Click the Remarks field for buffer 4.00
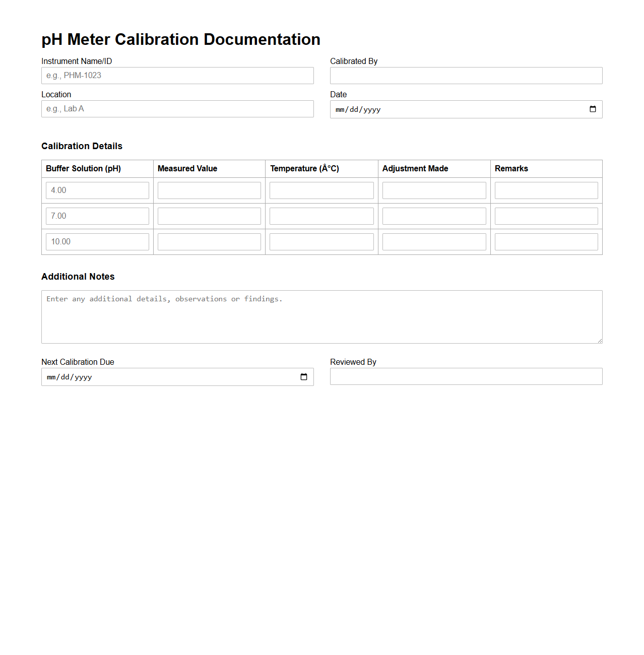This screenshot has height=655, width=644. (546, 190)
